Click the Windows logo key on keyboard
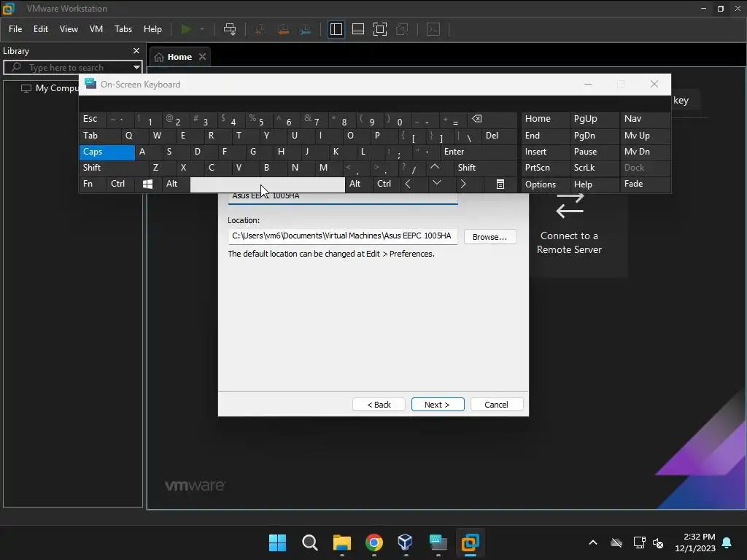The width and height of the screenshot is (747, 560). tap(148, 184)
